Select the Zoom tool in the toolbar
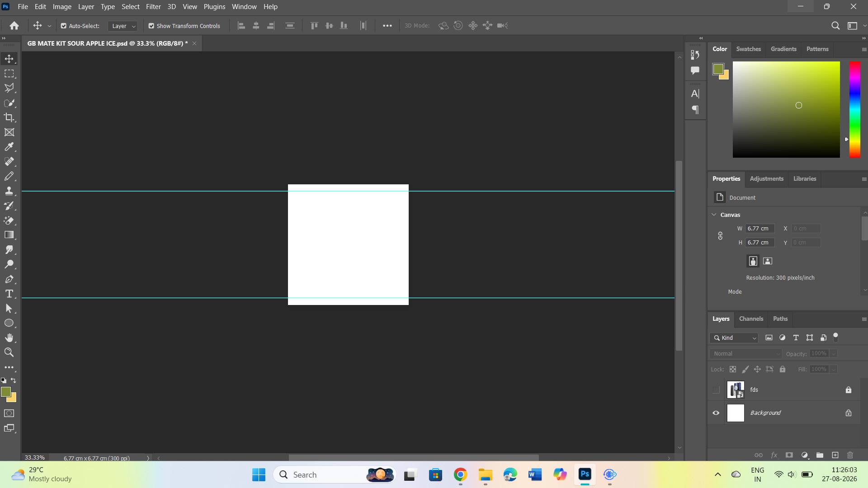Image resolution: width=868 pixels, height=488 pixels. [x=9, y=352]
